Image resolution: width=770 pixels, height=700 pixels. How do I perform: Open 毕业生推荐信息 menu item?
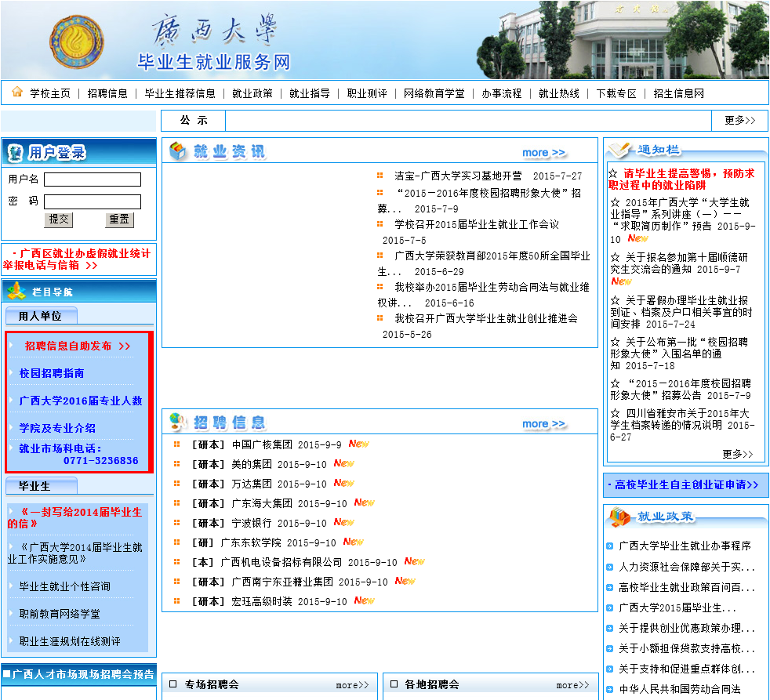click(x=180, y=93)
